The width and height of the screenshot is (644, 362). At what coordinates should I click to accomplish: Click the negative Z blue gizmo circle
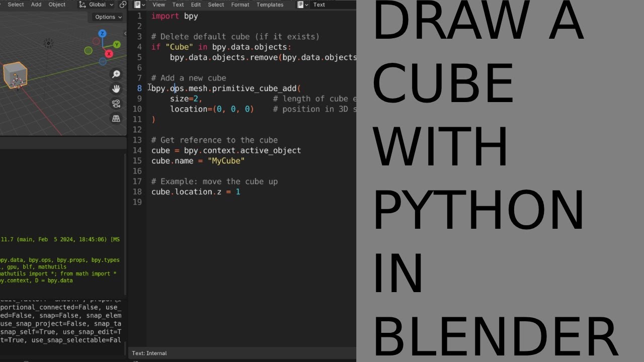tap(103, 61)
